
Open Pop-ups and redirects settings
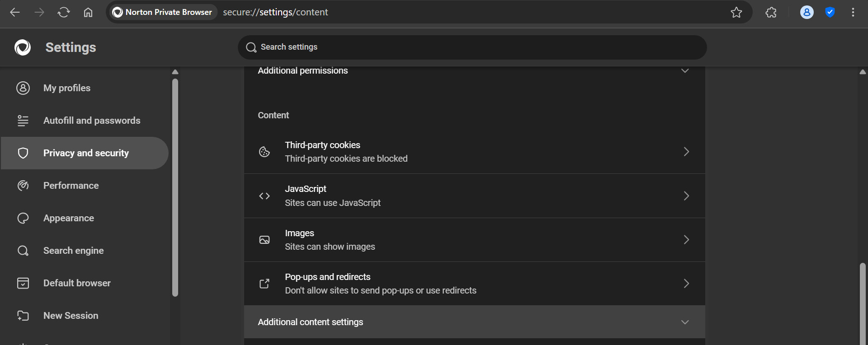[475, 284]
